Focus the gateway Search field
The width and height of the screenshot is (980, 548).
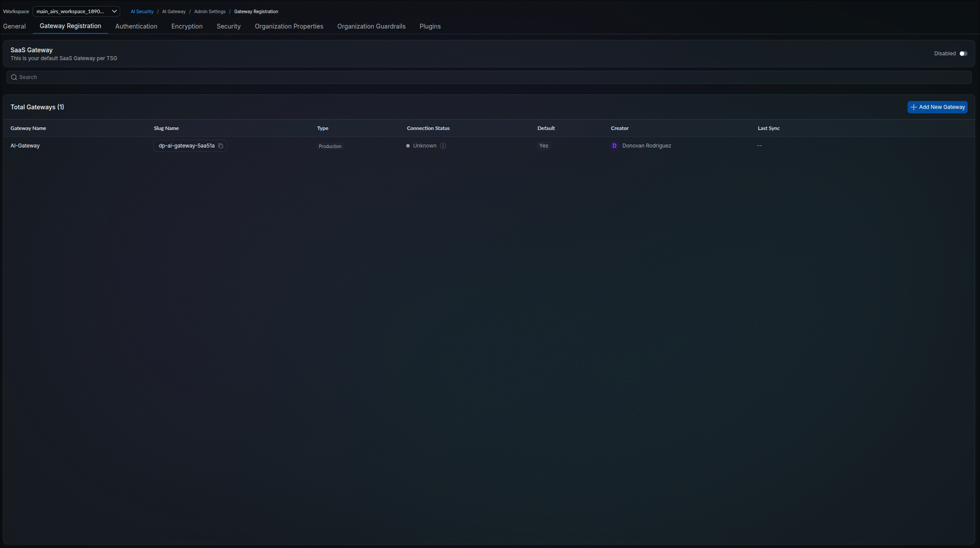[x=489, y=78]
